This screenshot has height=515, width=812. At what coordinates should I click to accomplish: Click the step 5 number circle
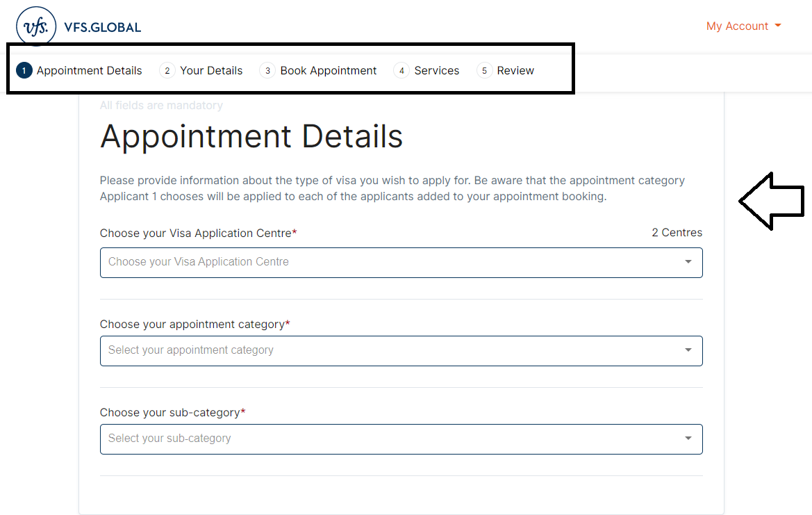click(x=485, y=71)
